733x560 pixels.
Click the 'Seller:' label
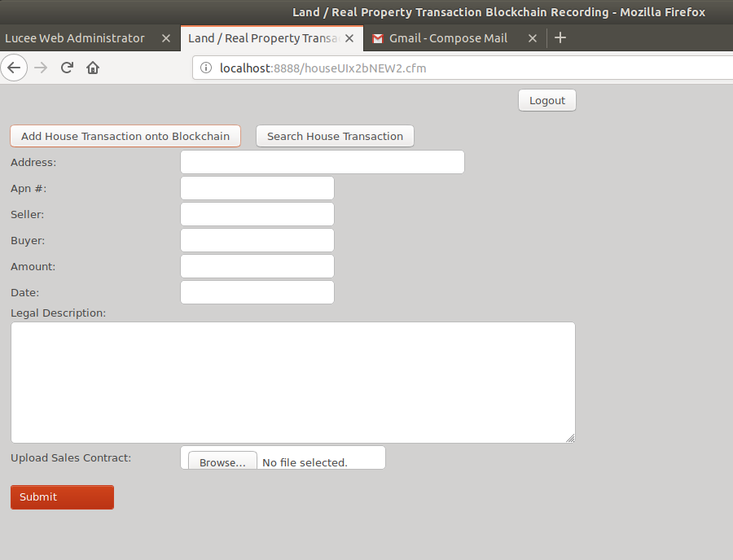pos(27,214)
